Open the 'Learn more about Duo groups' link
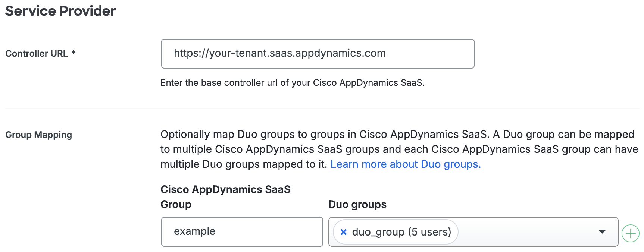The image size is (644, 252). click(x=405, y=164)
